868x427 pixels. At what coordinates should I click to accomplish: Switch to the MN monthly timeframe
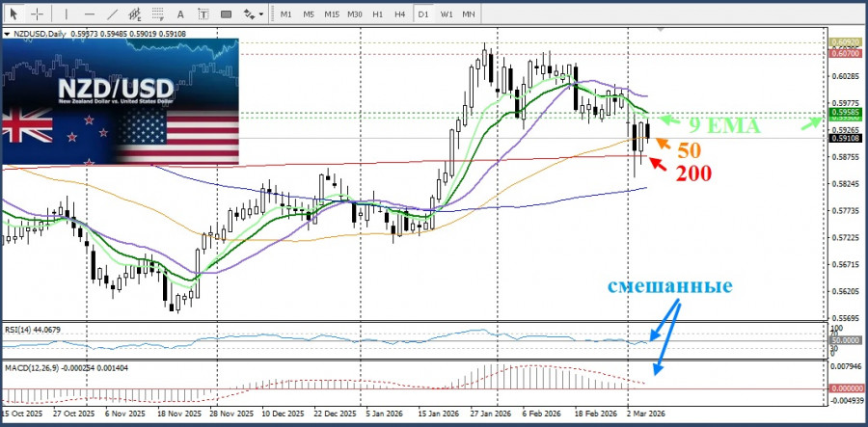tap(470, 13)
